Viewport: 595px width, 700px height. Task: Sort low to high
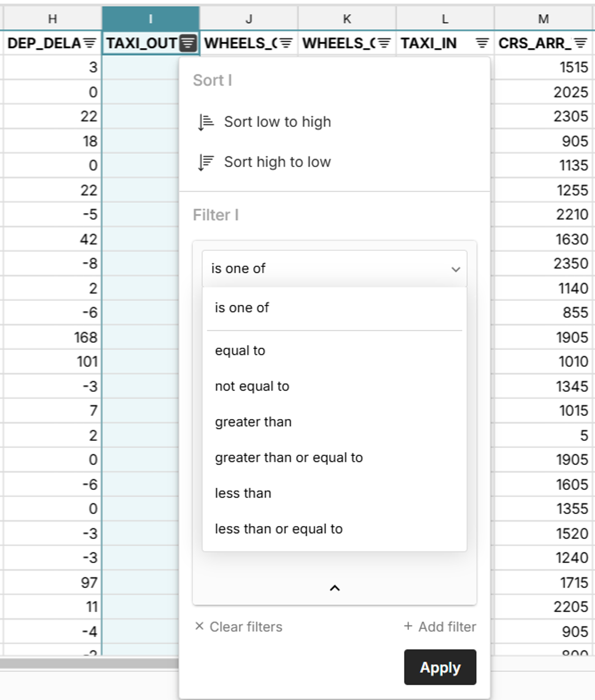point(277,122)
